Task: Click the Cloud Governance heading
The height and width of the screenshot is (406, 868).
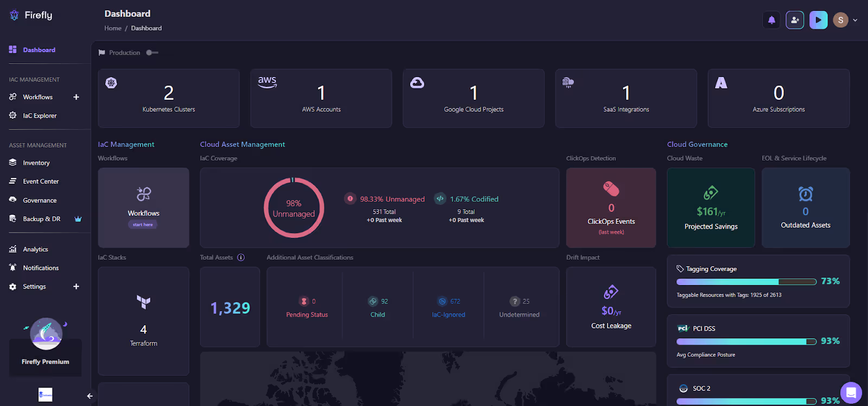Action: point(697,144)
